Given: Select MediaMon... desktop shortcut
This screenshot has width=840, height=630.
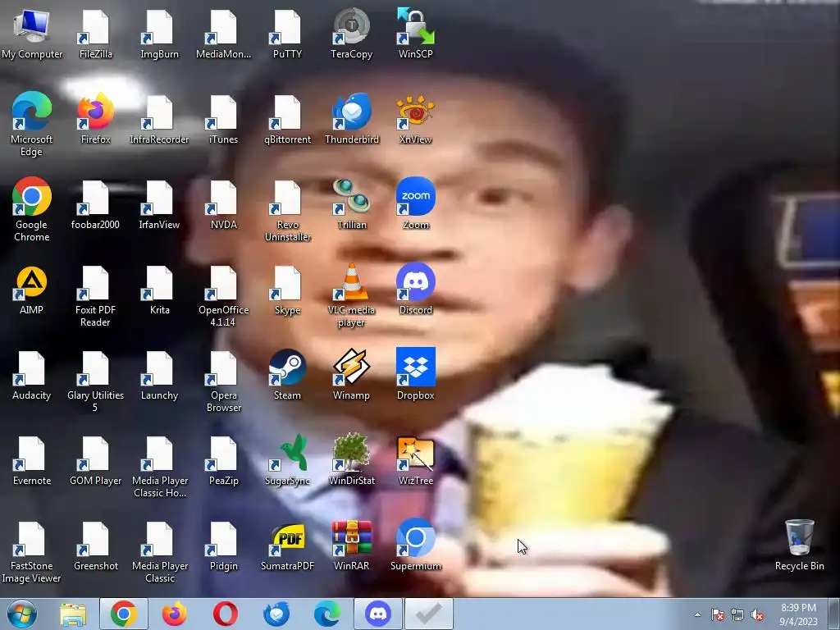Looking at the screenshot, I should [223, 33].
